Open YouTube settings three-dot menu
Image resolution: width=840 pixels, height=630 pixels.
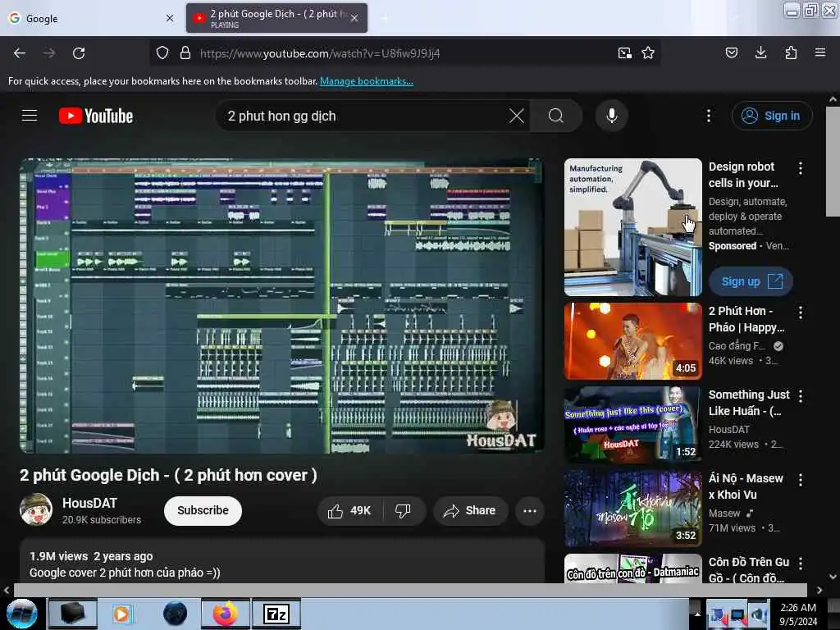[x=708, y=116]
